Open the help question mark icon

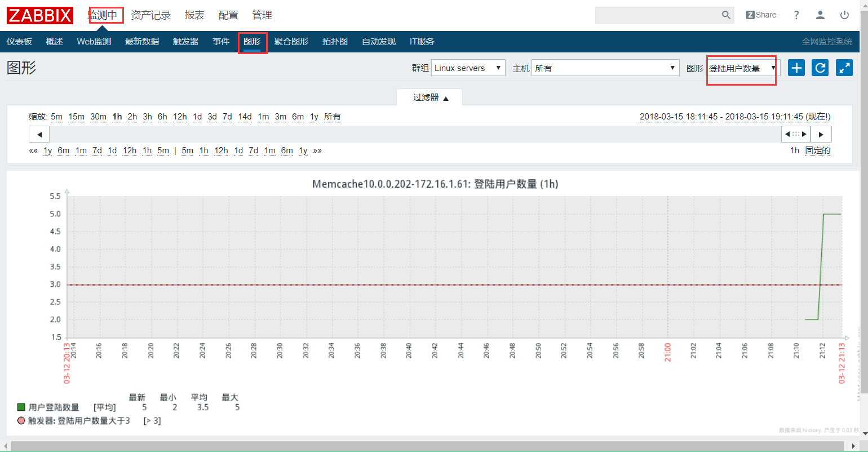(x=796, y=15)
